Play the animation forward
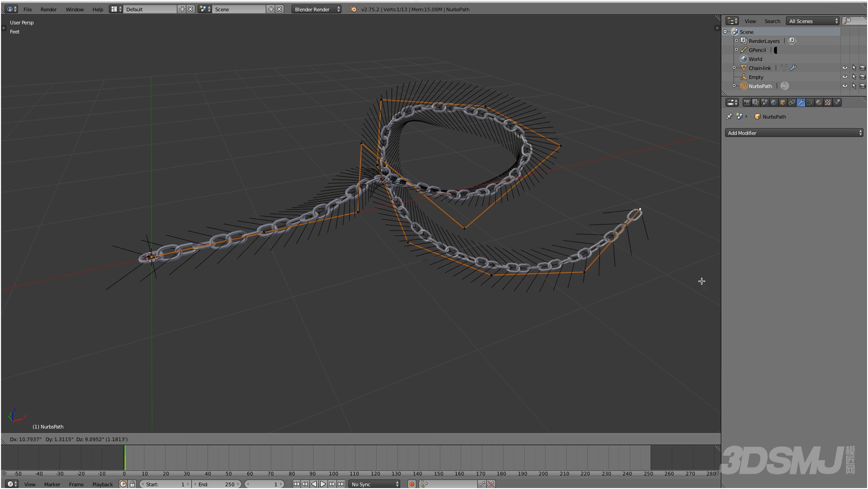The width and height of the screenshot is (868, 489). [323, 484]
